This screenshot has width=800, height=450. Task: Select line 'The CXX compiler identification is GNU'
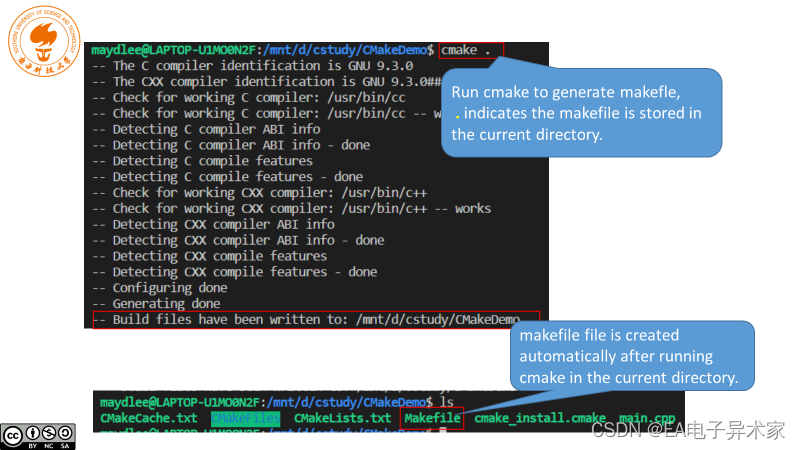coord(266,82)
